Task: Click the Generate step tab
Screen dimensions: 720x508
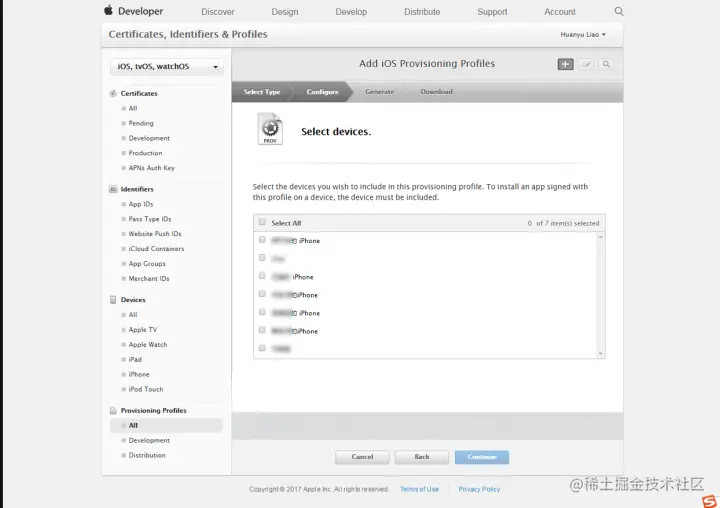Action: pyautogui.click(x=380, y=92)
